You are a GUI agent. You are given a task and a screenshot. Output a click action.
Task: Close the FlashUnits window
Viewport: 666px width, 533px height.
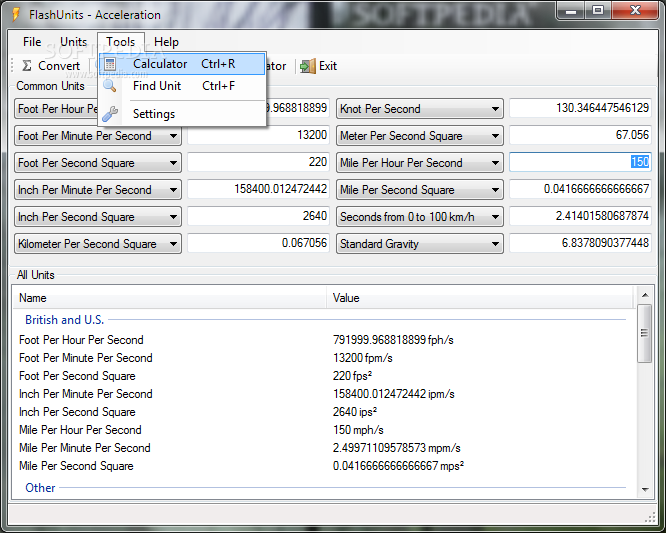[x=635, y=11]
